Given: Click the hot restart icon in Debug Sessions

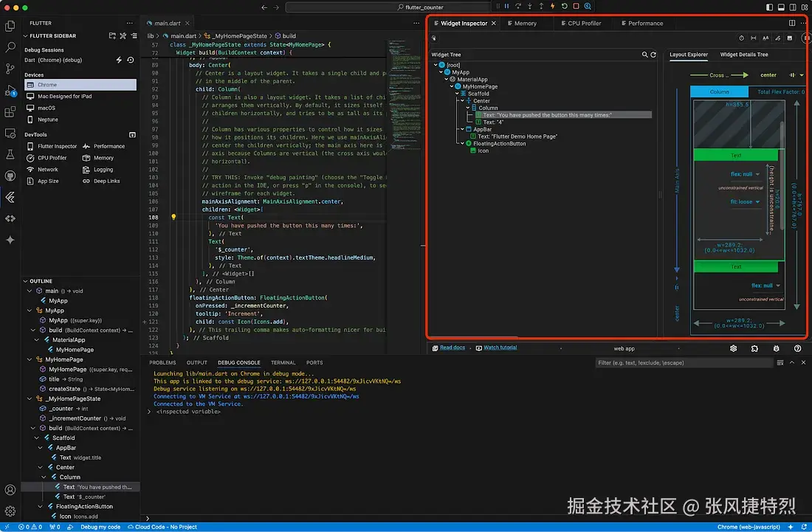Looking at the screenshot, I should (131, 60).
